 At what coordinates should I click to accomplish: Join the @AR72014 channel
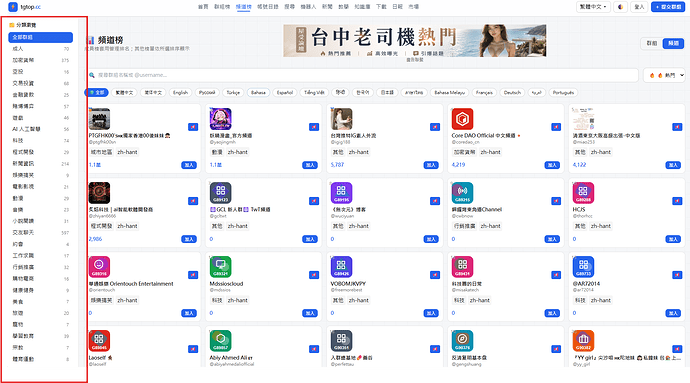[673, 313]
